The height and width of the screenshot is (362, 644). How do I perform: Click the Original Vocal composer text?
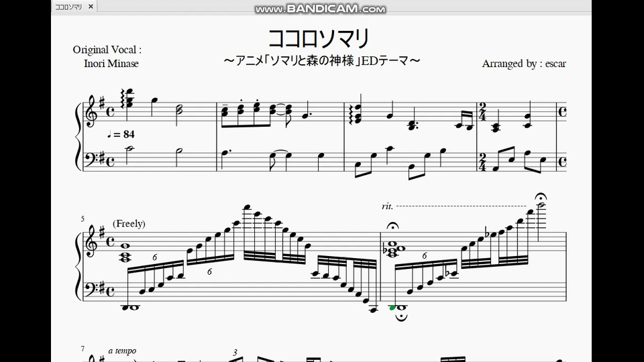107,50
